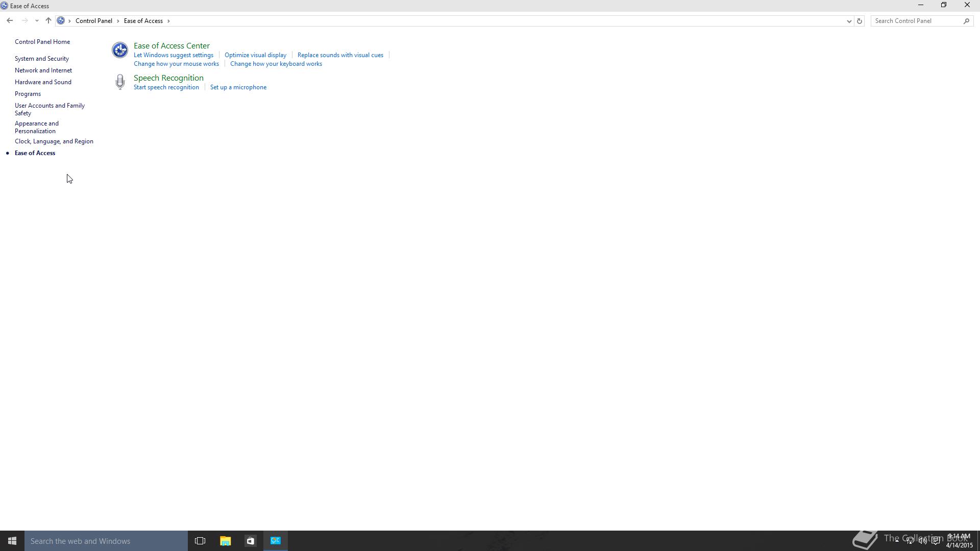The width and height of the screenshot is (980, 551).
Task: Open Optimize visual display link
Action: pos(255,55)
